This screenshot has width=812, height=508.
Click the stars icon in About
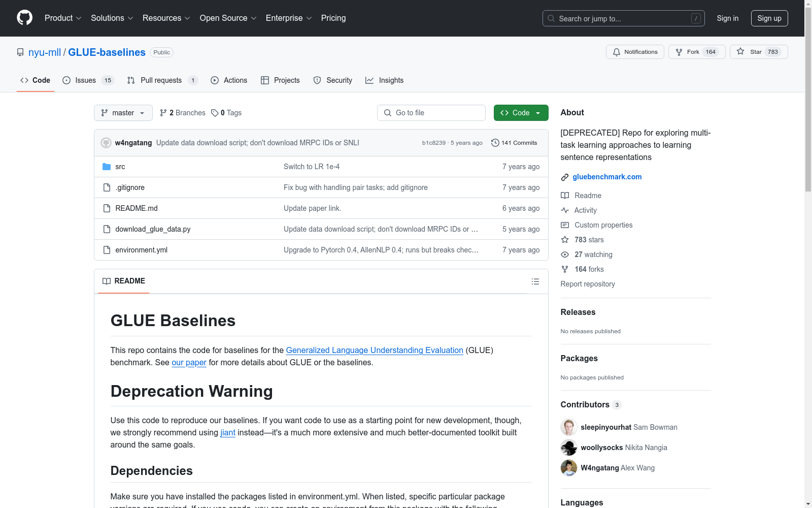565,240
